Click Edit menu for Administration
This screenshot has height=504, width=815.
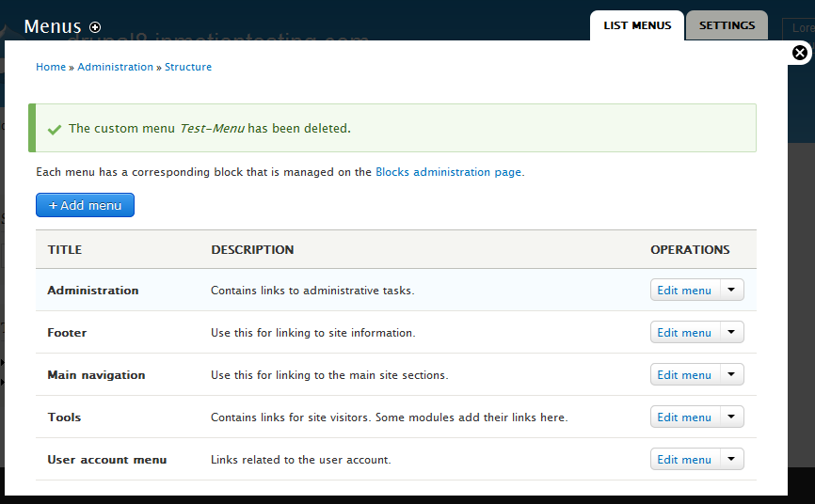[684, 291]
